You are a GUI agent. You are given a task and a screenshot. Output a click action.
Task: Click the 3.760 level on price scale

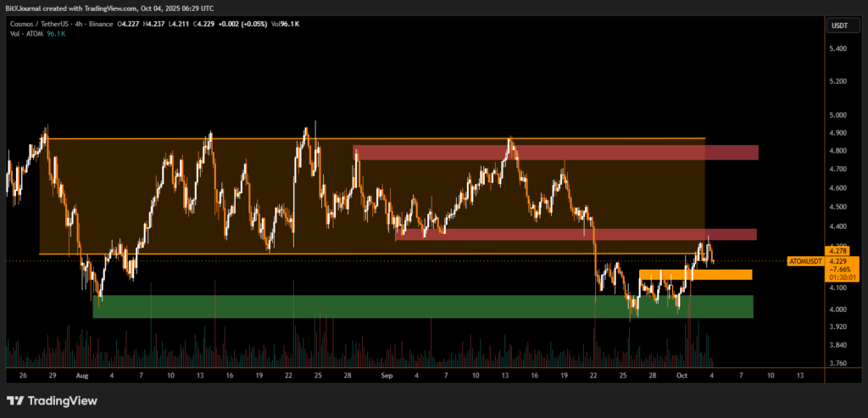point(837,364)
